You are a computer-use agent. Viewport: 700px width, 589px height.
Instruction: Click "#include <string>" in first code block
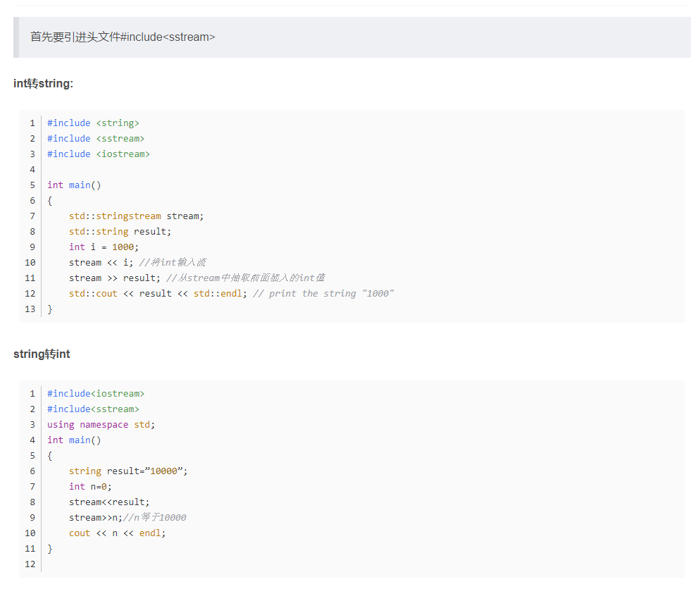pos(93,123)
